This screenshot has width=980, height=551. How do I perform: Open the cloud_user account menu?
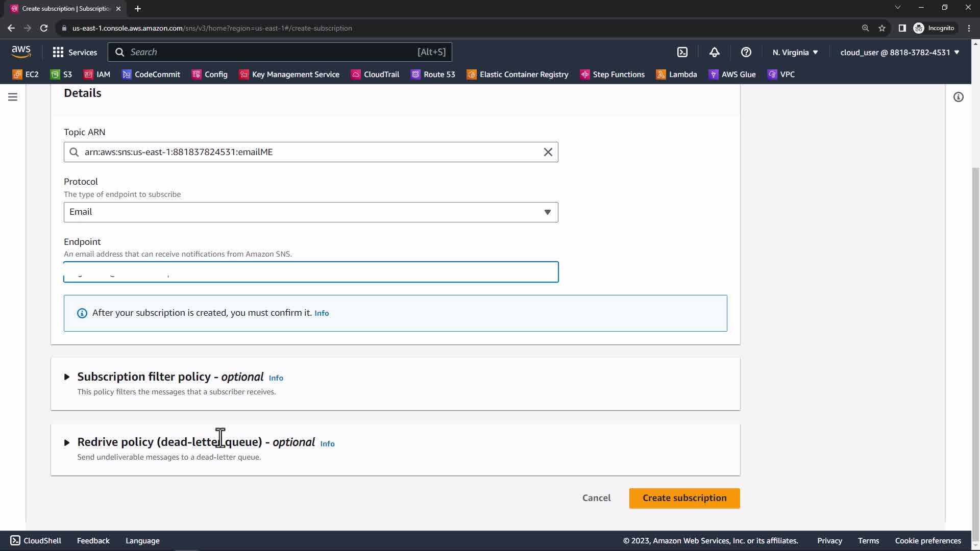coord(899,52)
